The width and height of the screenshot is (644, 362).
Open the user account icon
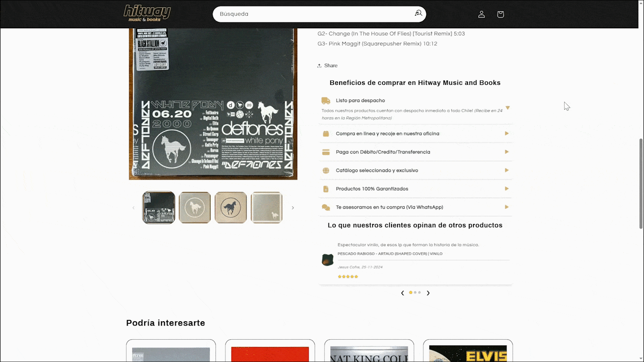click(x=481, y=14)
